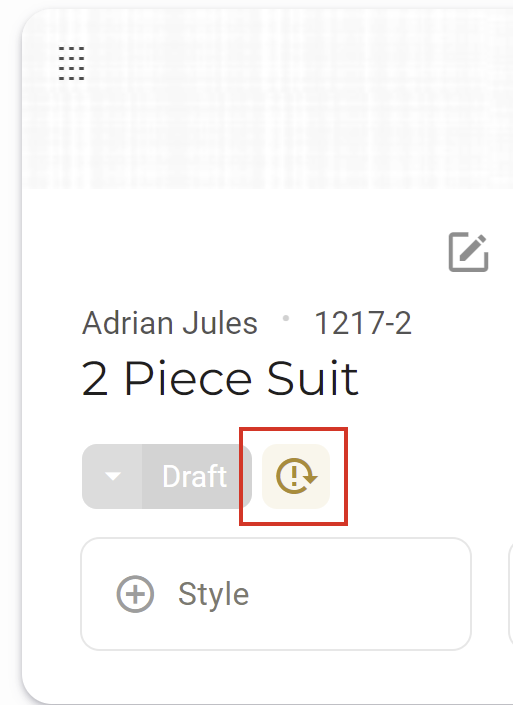
Task: Edit the 2 Piece Suit item details
Action: pyautogui.click(x=468, y=252)
